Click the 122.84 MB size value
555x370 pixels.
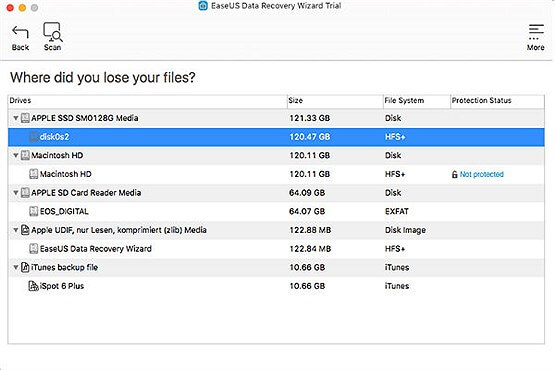[x=310, y=249]
